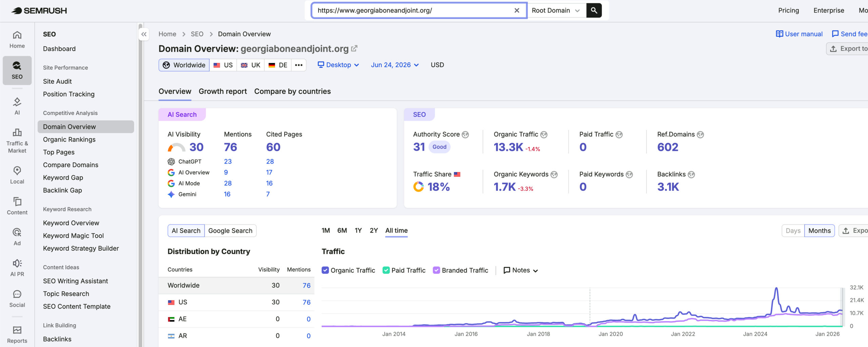Open Site Audit in sidebar
The image size is (868, 347).
pos(57,81)
